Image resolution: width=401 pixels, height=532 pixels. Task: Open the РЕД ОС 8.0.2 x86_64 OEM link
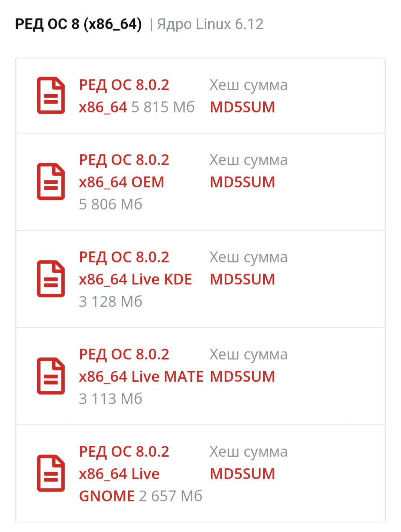(124, 171)
